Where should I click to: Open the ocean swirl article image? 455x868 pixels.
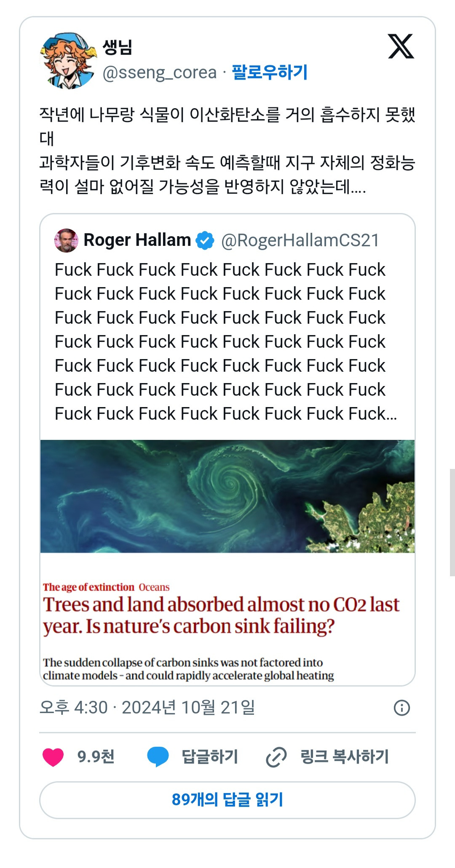227,496
